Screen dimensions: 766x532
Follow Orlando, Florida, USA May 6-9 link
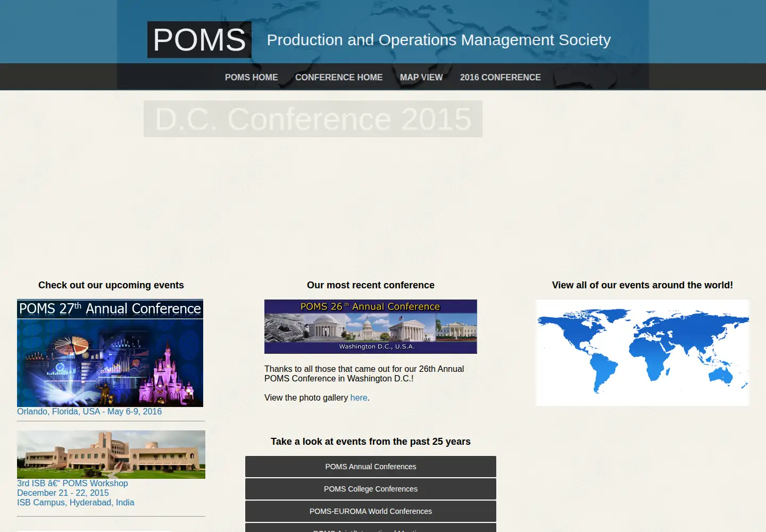pos(89,411)
